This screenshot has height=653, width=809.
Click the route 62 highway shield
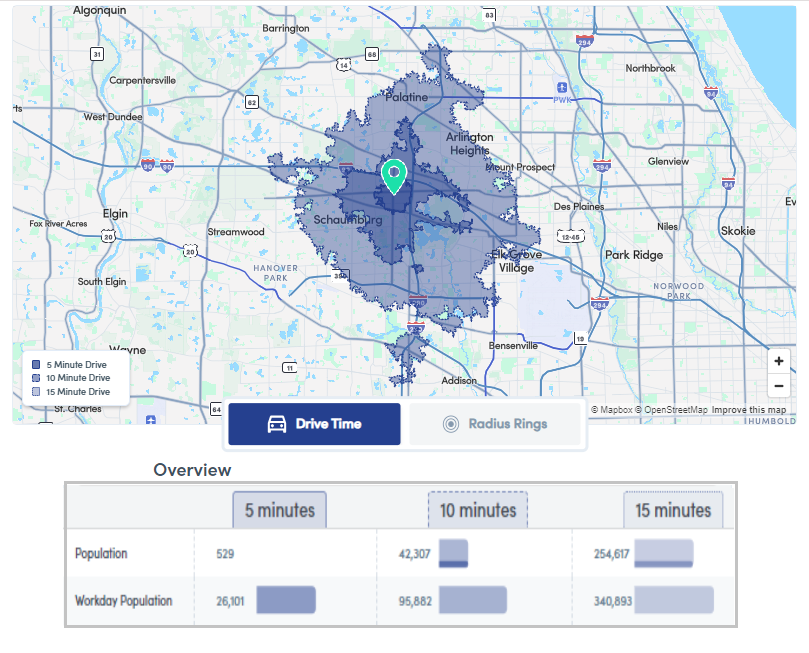click(251, 102)
